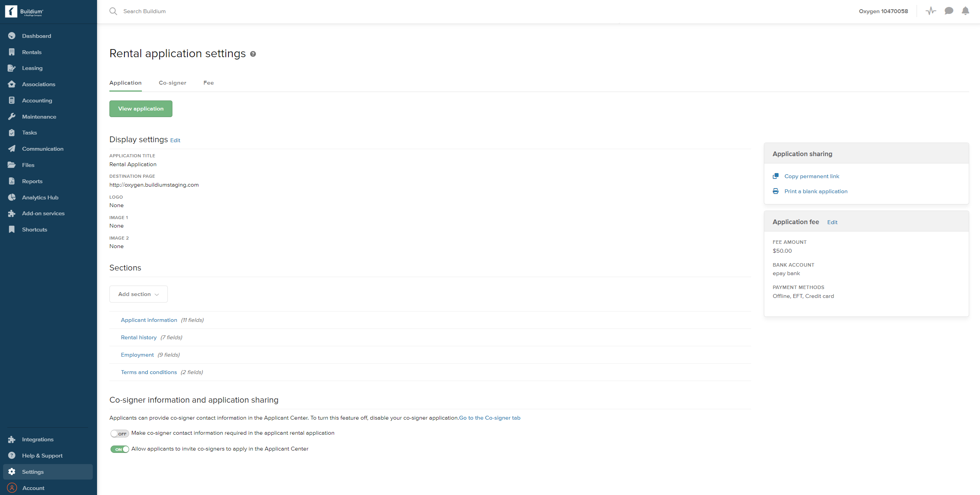Viewport: 980px width, 495px height.
Task: Select the Reports document icon
Action: pyautogui.click(x=12, y=181)
